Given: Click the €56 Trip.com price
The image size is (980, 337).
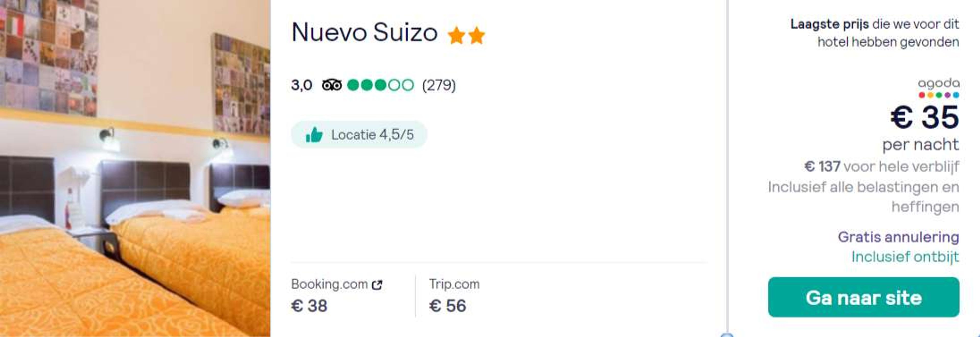Looking at the screenshot, I should (x=447, y=306).
